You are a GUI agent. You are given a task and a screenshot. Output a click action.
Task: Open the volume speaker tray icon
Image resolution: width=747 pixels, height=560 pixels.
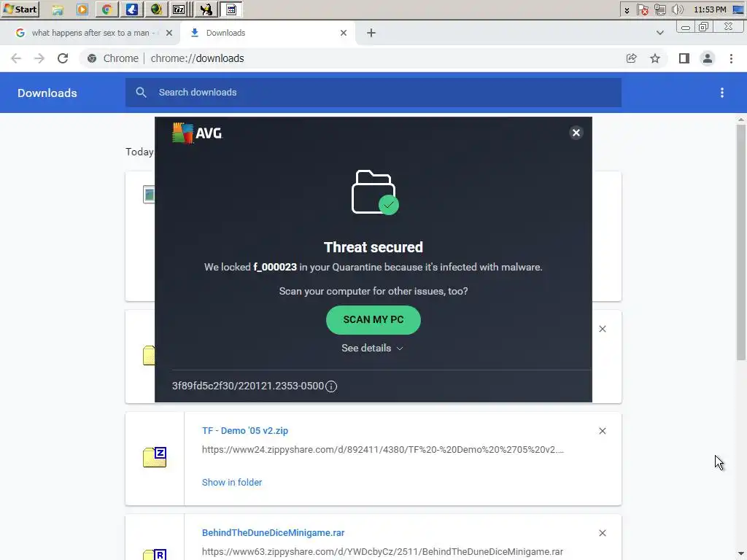pyautogui.click(x=678, y=9)
